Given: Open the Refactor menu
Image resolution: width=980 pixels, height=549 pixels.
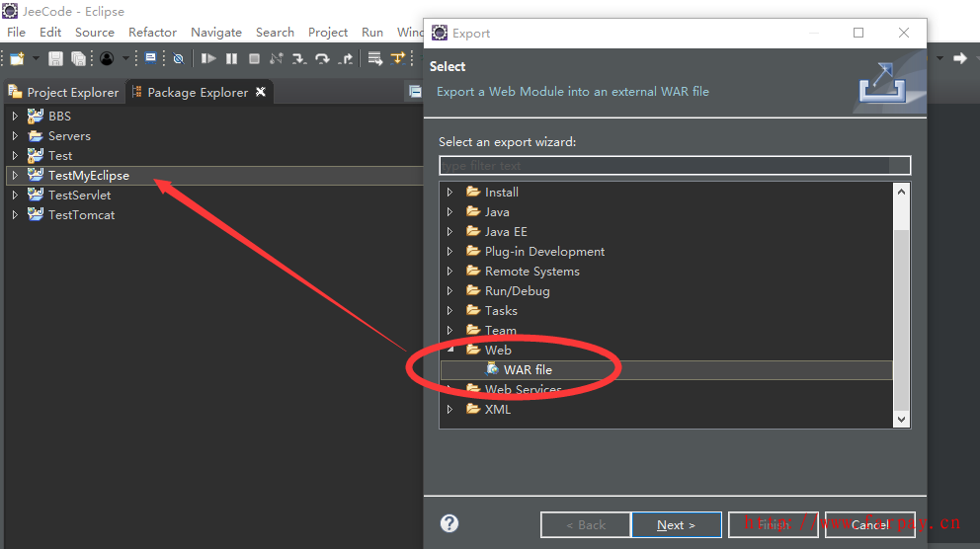Looking at the screenshot, I should [152, 33].
